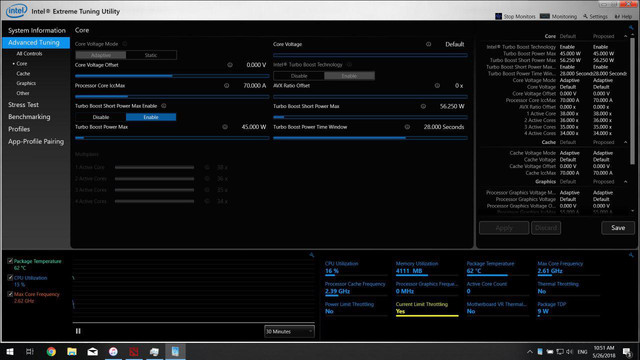
Task: Click the Apply button
Action: pyautogui.click(x=504, y=228)
